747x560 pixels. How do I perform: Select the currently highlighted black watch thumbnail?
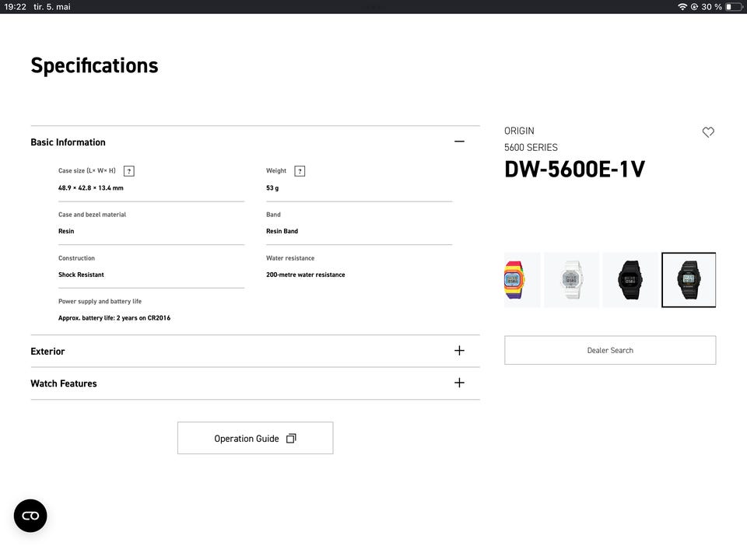tap(689, 280)
